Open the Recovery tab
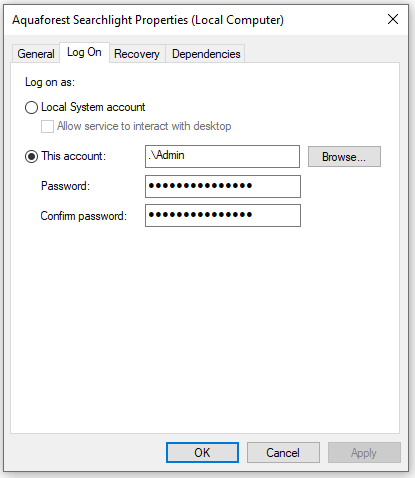 pyautogui.click(x=137, y=54)
